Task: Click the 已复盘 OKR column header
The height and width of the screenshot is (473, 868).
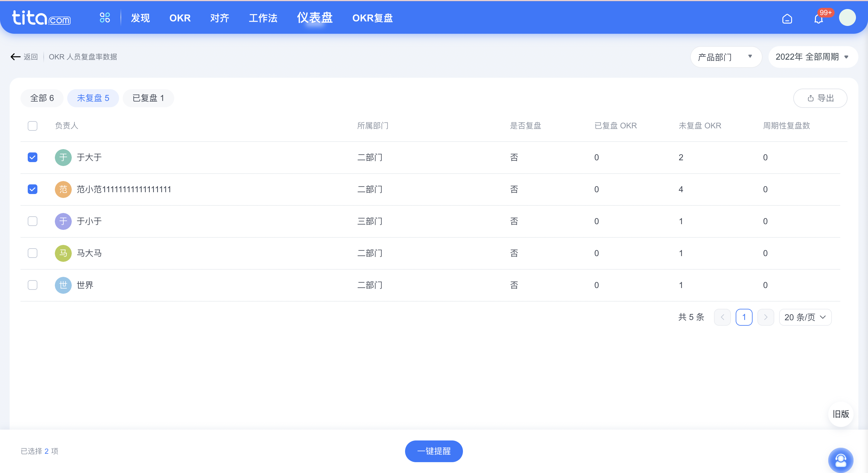Action: pos(615,126)
